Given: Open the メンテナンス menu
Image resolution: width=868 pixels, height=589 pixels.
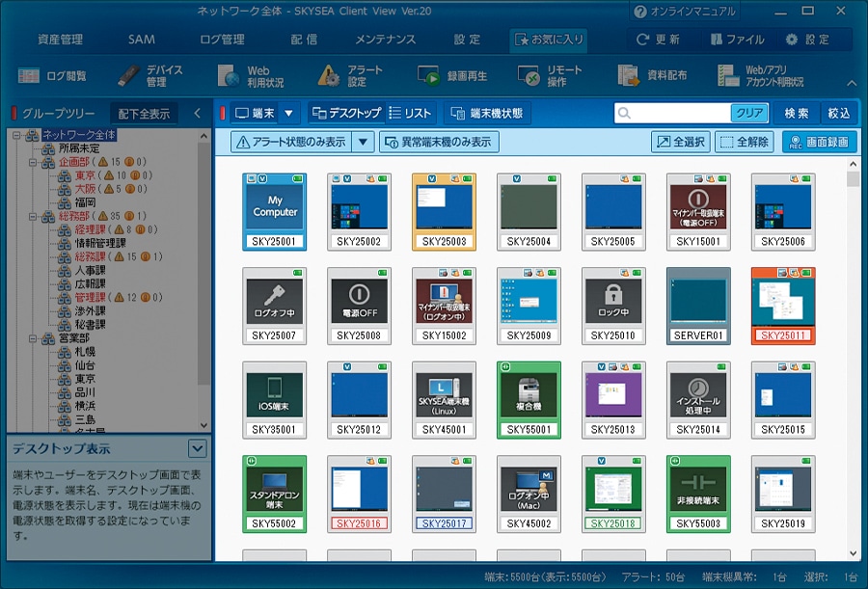Looking at the screenshot, I should click(385, 40).
